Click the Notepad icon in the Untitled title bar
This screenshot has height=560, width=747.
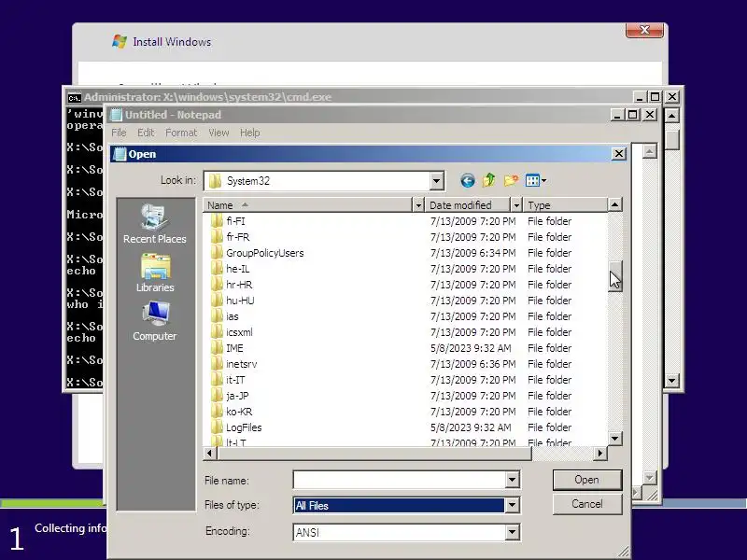pyautogui.click(x=116, y=115)
